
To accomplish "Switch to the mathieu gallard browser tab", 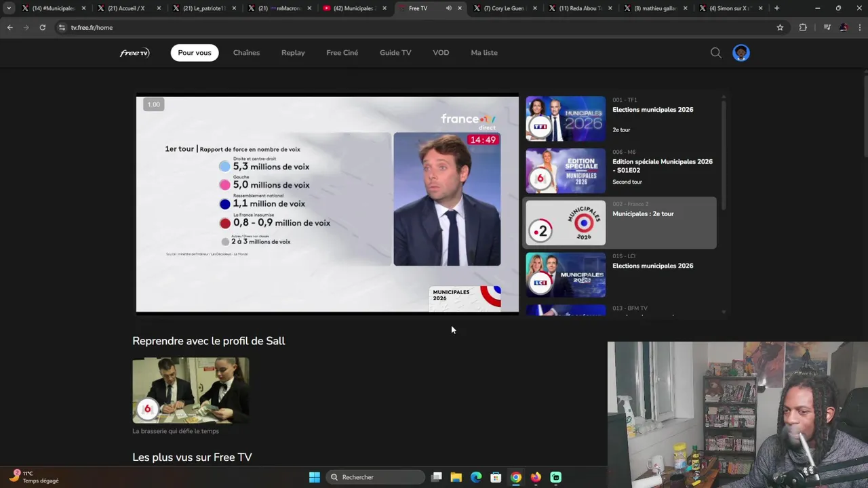I will coord(655,8).
